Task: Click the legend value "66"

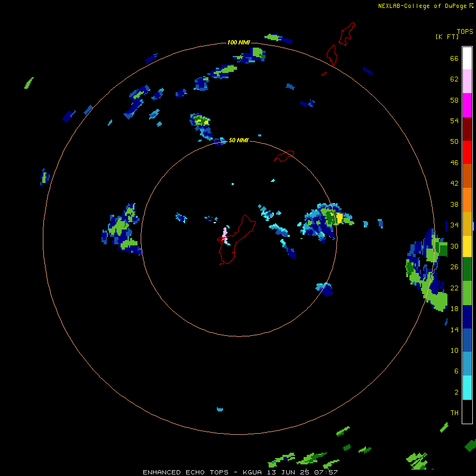Action: pyautogui.click(x=454, y=59)
